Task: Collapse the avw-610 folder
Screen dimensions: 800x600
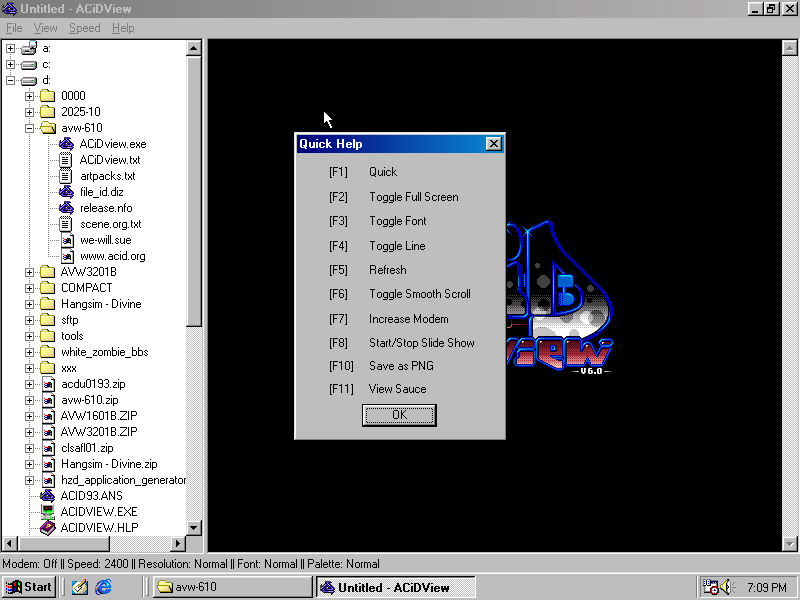Action: (x=30, y=128)
